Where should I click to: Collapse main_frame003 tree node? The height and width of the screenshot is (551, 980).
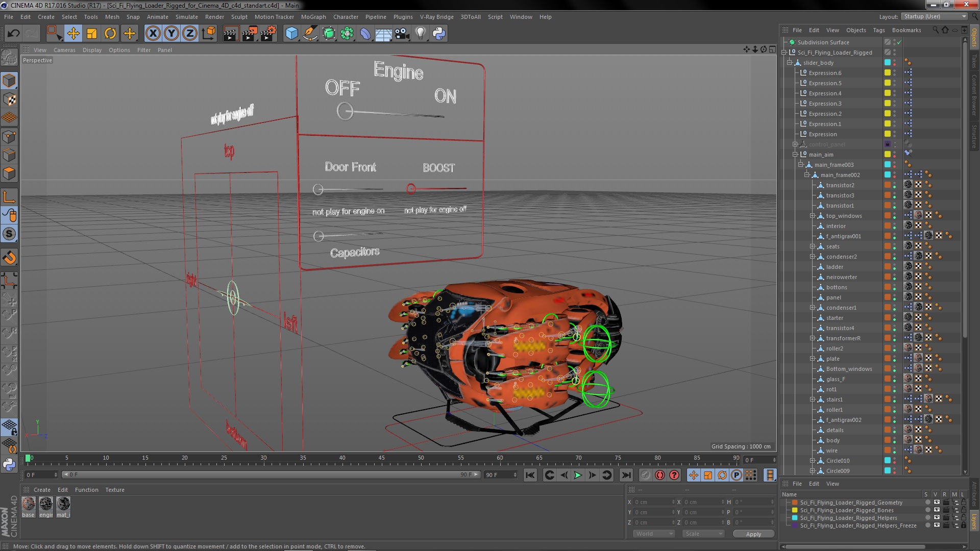tap(801, 165)
